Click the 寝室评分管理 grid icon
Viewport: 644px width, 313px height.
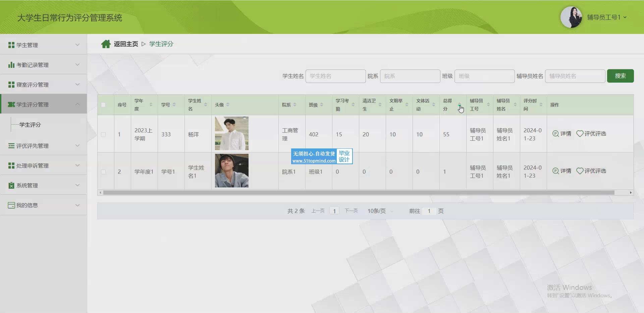[11, 85]
